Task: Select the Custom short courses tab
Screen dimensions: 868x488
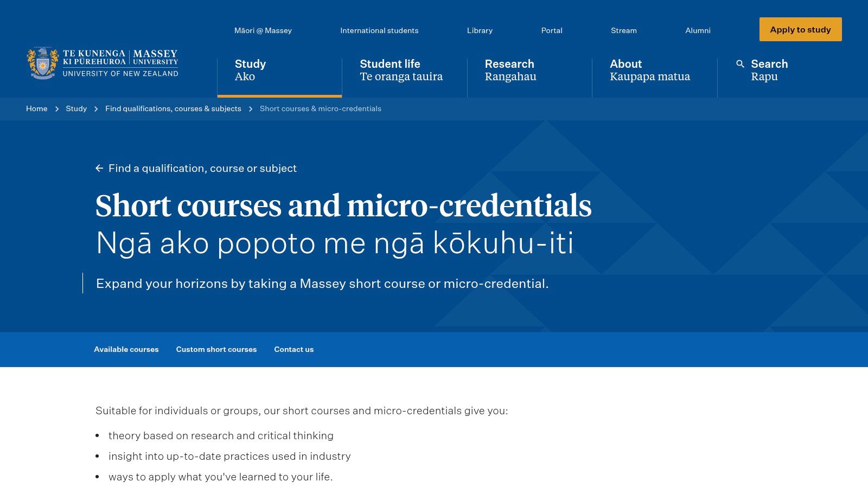Action: pyautogui.click(x=216, y=350)
